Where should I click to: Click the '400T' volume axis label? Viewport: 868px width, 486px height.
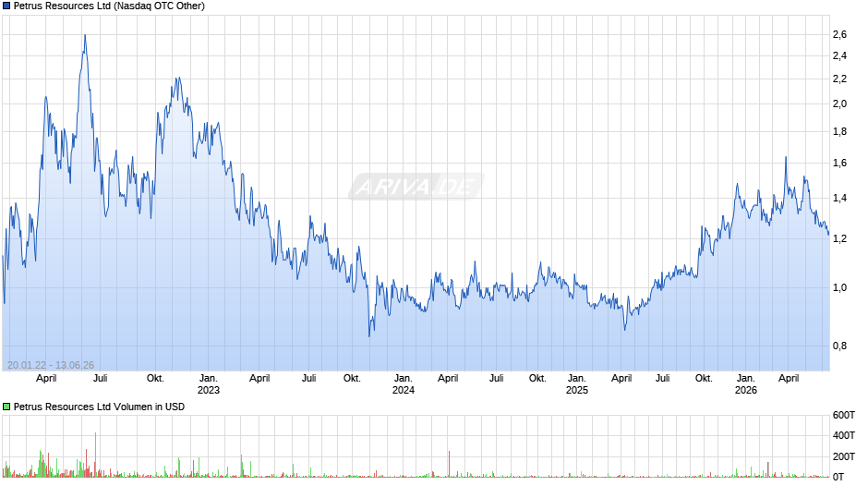844,435
